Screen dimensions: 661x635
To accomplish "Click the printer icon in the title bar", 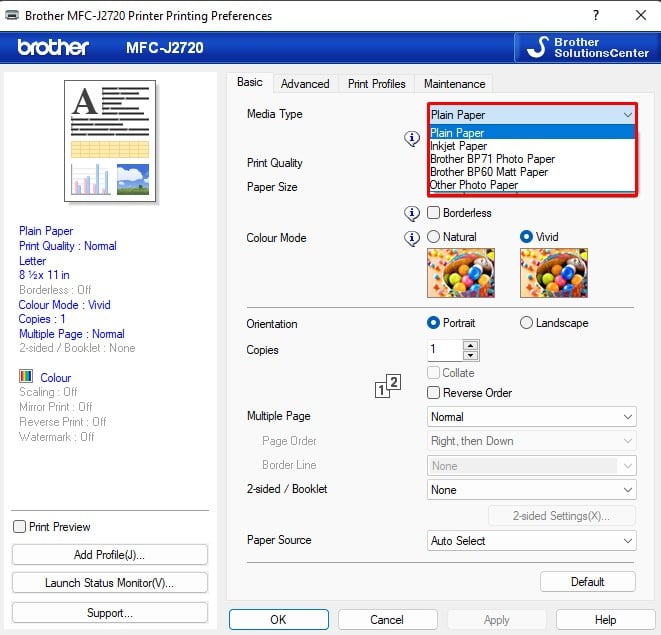I will [x=12, y=16].
